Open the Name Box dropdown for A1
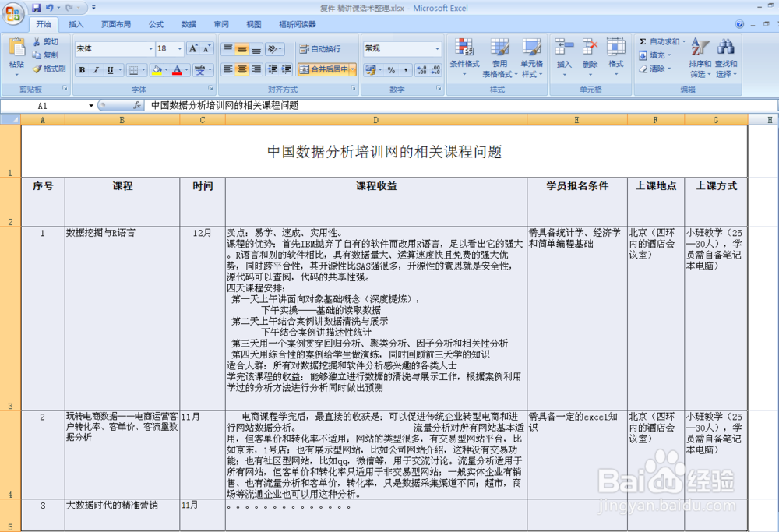The height and width of the screenshot is (532, 779). click(x=91, y=105)
